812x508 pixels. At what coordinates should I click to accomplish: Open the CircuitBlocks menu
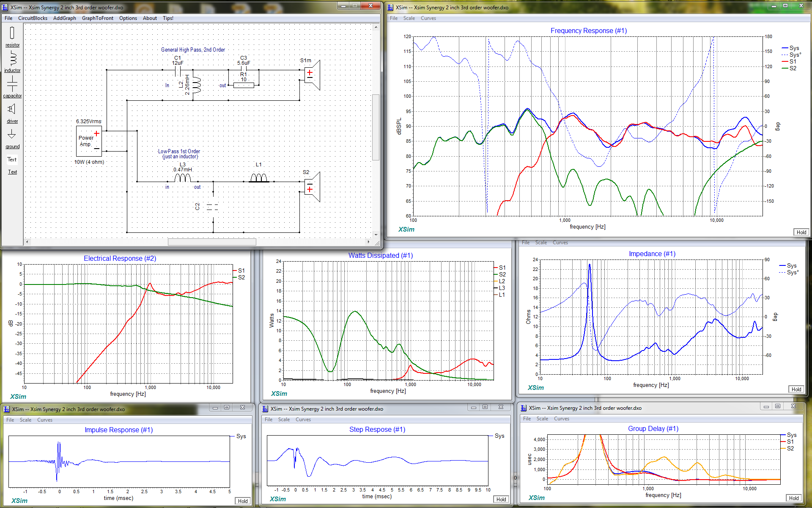pyautogui.click(x=33, y=18)
